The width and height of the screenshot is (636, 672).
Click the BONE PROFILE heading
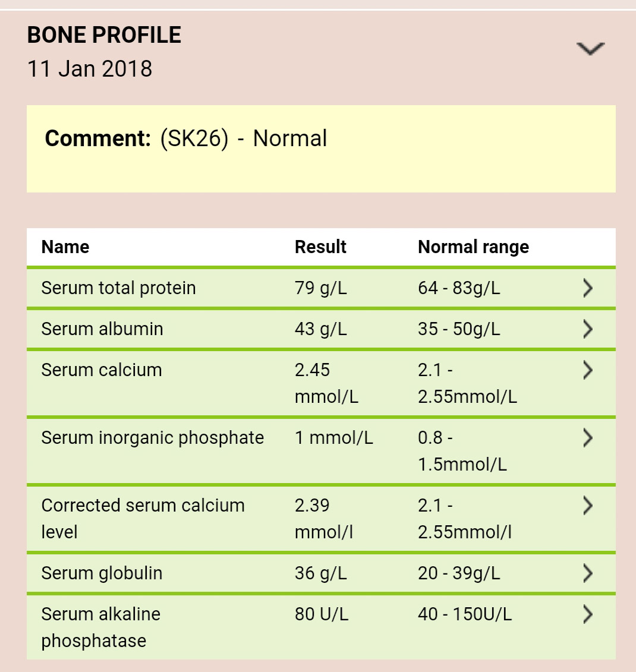(104, 35)
